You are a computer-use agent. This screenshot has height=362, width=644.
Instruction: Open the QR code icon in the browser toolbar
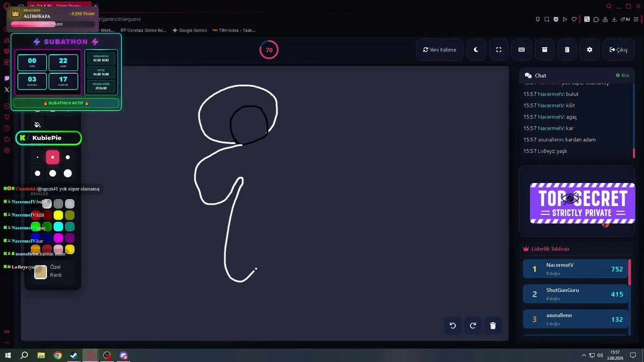587,19
